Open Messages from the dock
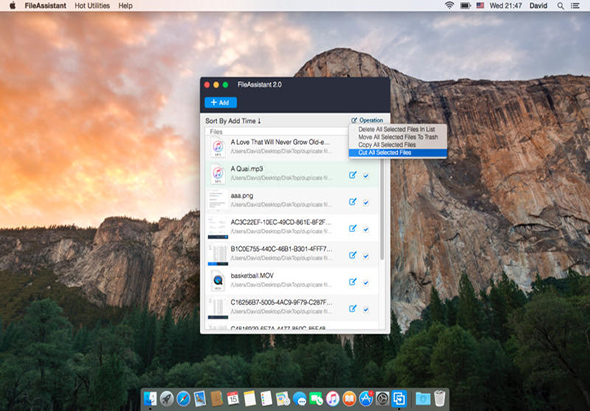The width and height of the screenshot is (590, 411). tap(300, 399)
